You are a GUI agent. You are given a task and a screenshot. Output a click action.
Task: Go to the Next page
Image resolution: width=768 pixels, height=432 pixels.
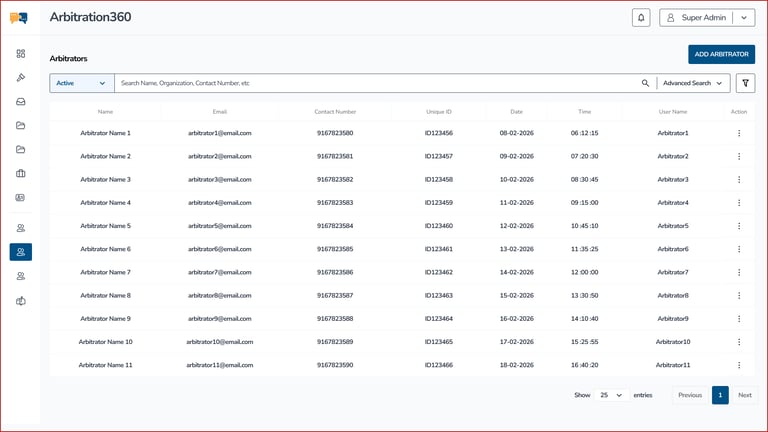pos(744,395)
